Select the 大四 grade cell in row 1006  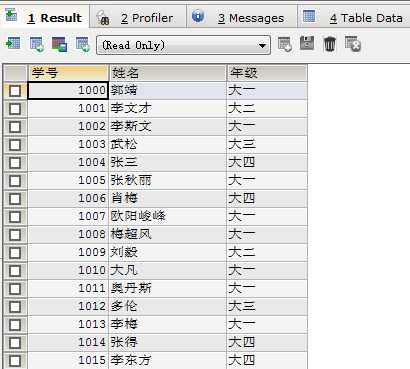[x=267, y=199]
